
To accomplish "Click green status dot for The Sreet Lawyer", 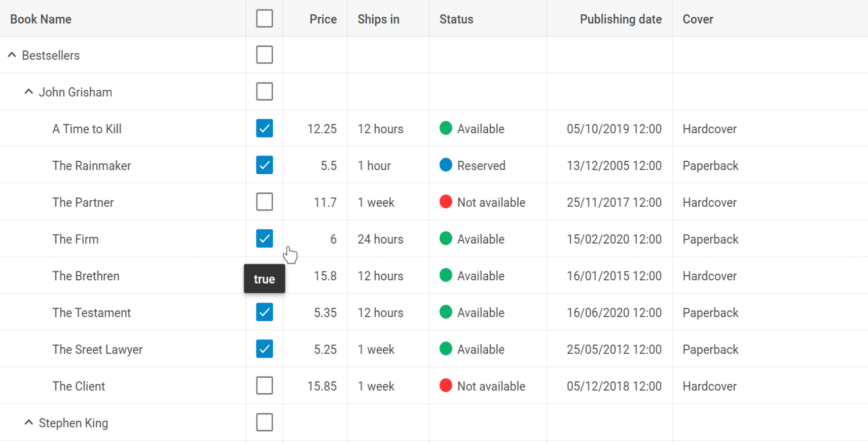I will (x=446, y=348).
